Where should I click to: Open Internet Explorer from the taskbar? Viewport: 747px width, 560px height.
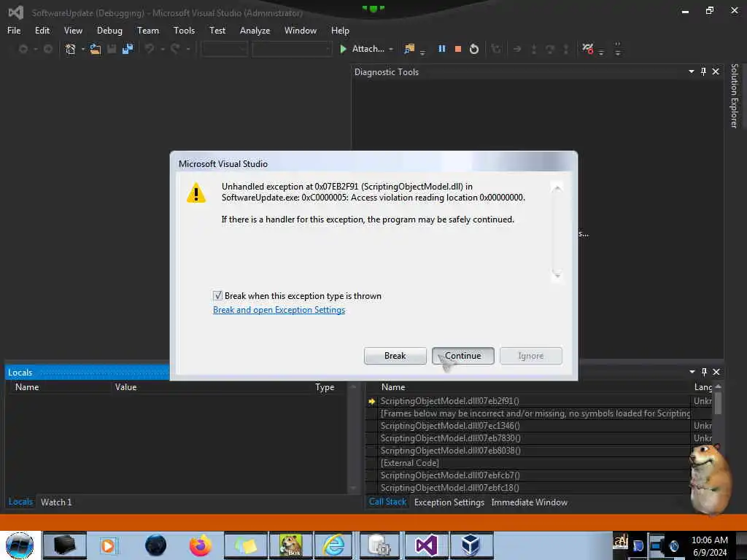pos(334,545)
